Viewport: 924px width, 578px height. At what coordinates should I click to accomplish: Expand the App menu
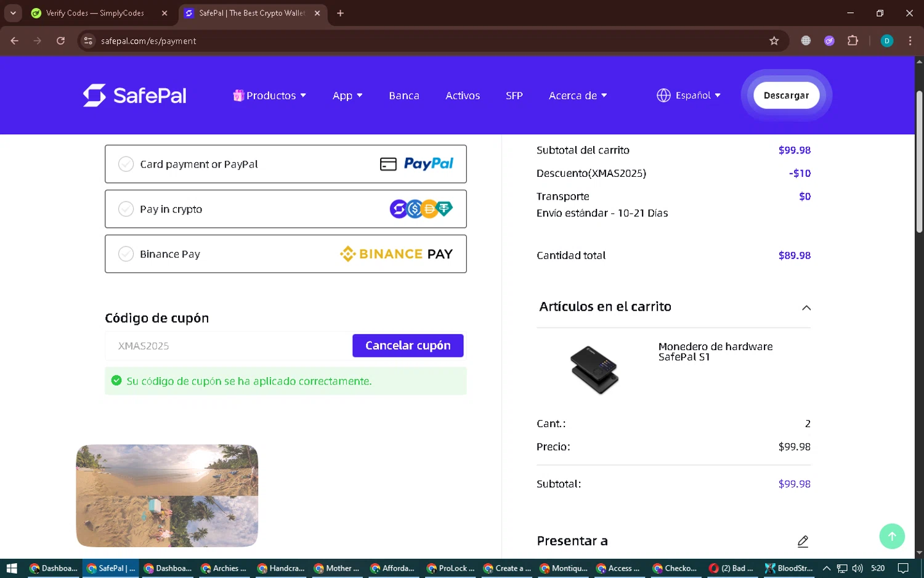click(x=347, y=96)
